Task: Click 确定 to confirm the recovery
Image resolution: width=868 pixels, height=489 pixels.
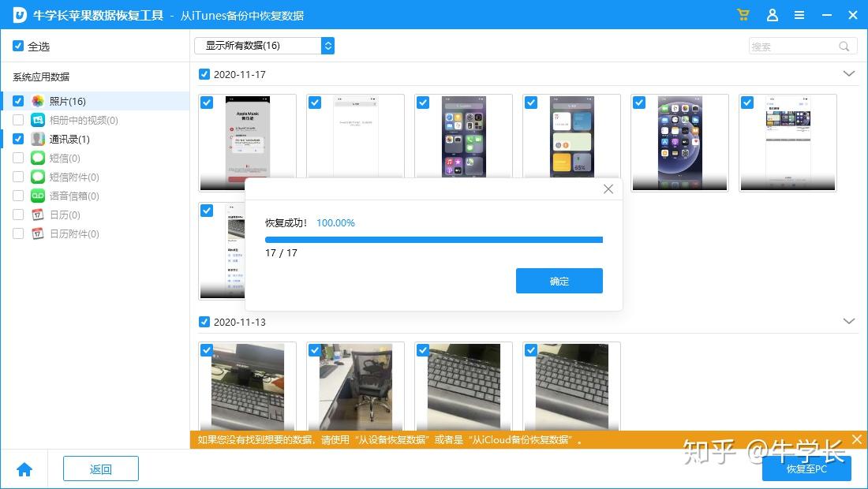Action: [x=559, y=281]
